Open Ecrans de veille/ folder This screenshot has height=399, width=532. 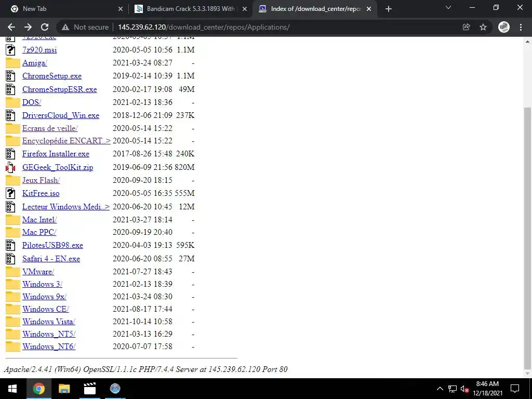tap(50, 128)
